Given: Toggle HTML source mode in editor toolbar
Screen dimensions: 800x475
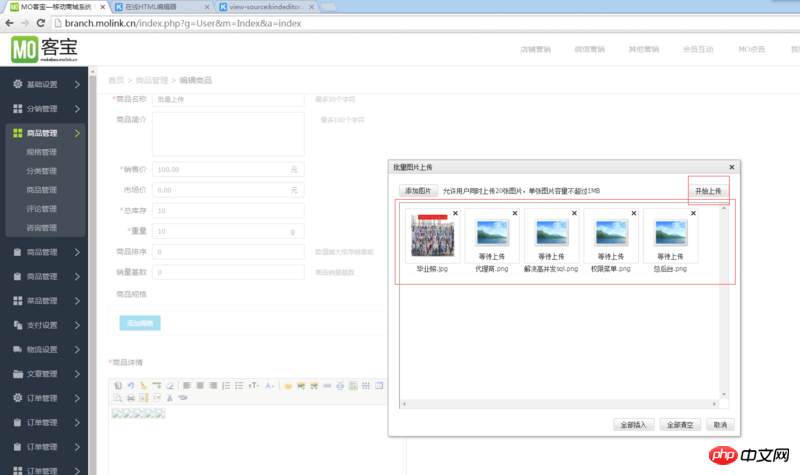Looking at the screenshot, I should pos(118,386).
